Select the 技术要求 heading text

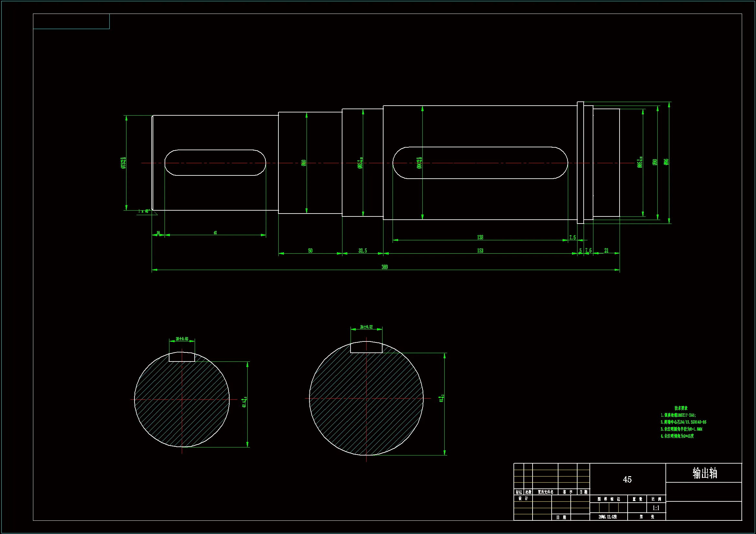tap(681, 408)
